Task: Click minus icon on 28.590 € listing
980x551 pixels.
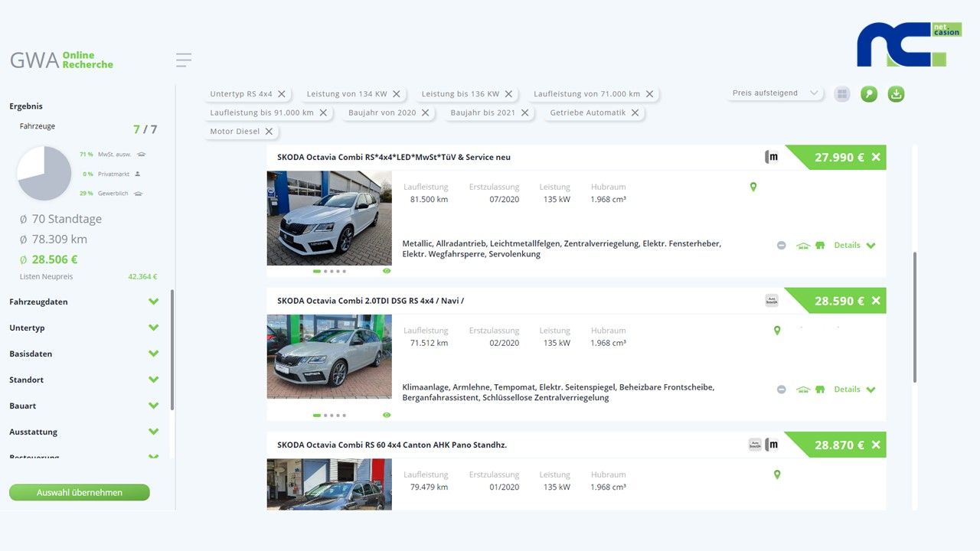Action: pos(781,390)
